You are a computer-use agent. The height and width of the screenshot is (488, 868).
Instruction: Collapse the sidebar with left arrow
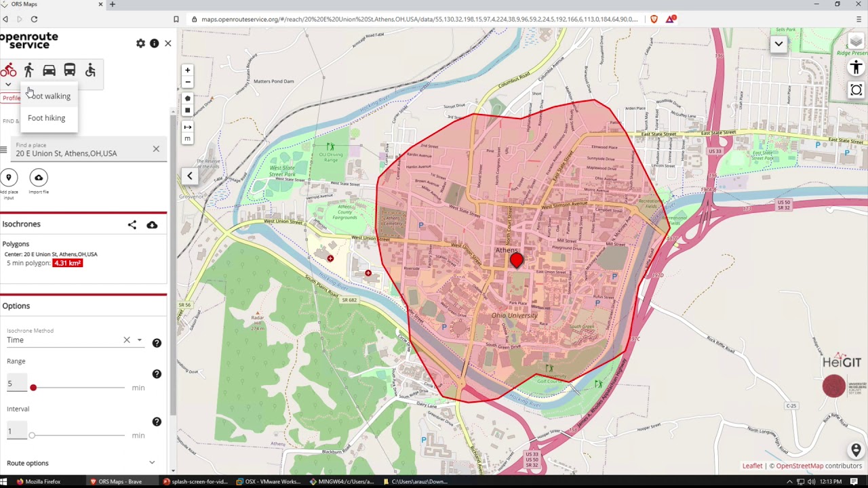pyautogui.click(x=190, y=176)
